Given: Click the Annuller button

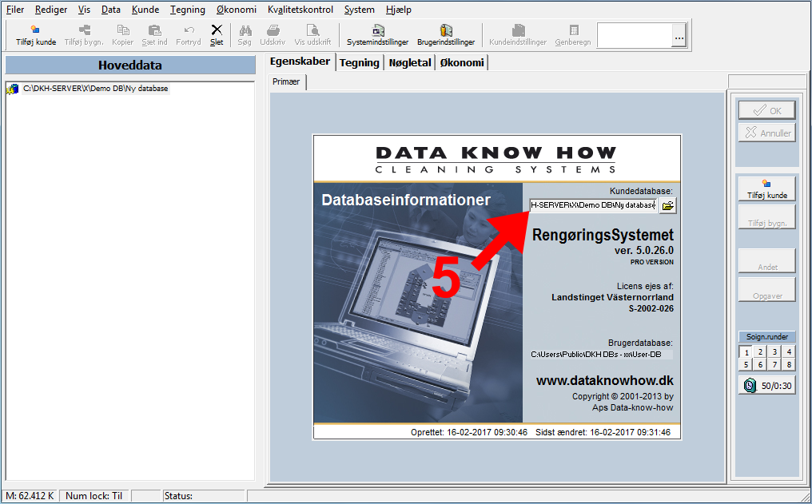Looking at the screenshot, I should tap(767, 133).
